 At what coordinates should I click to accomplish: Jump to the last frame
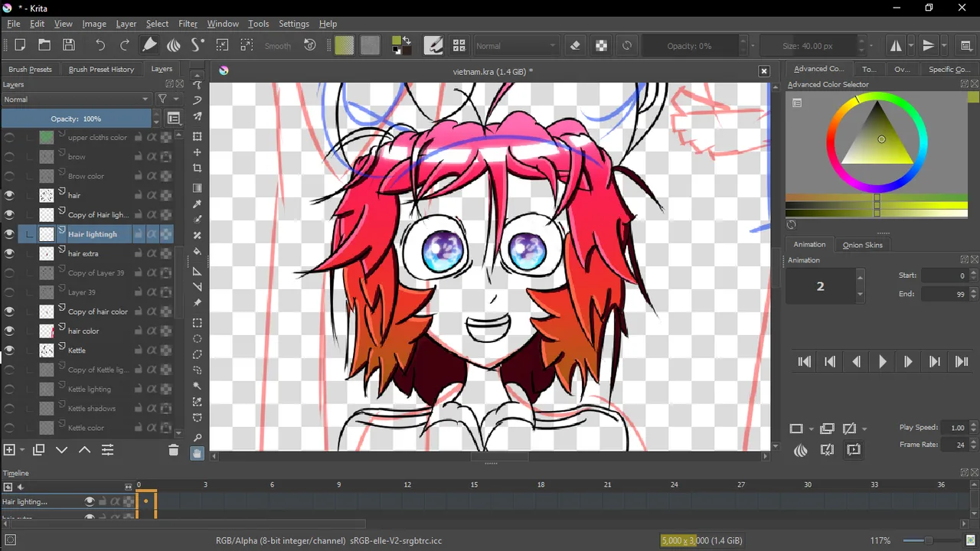(962, 362)
